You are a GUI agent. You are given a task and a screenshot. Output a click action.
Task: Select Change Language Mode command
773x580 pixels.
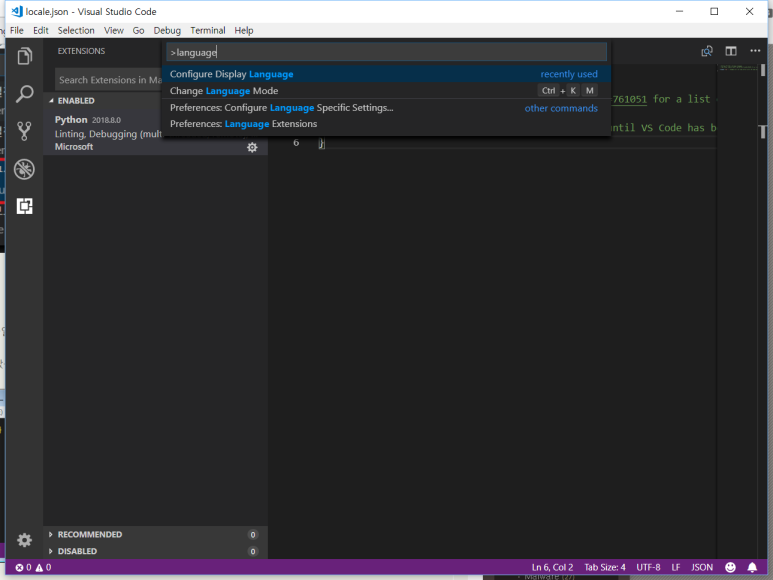386,91
